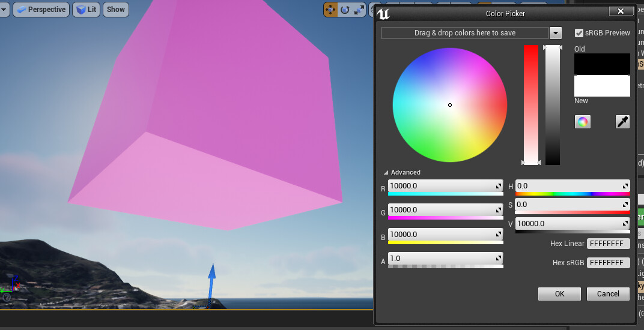This screenshot has width=644, height=330.
Task: Collapse the Advanced section
Action: [x=386, y=172]
